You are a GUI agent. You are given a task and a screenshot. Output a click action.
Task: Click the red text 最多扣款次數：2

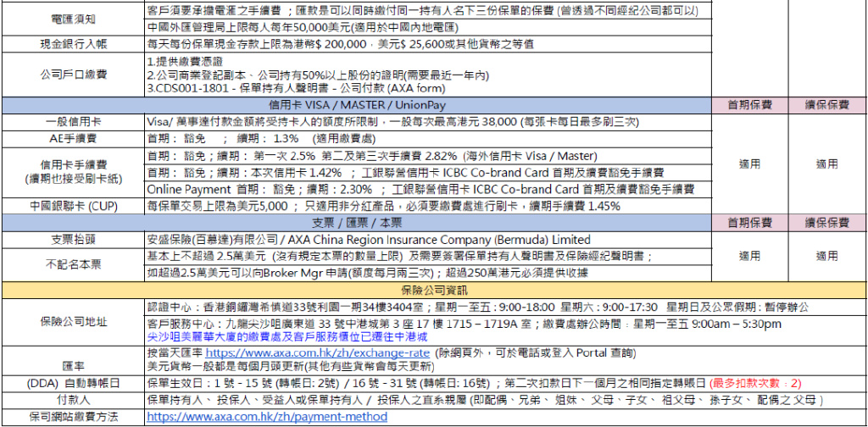(x=757, y=383)
